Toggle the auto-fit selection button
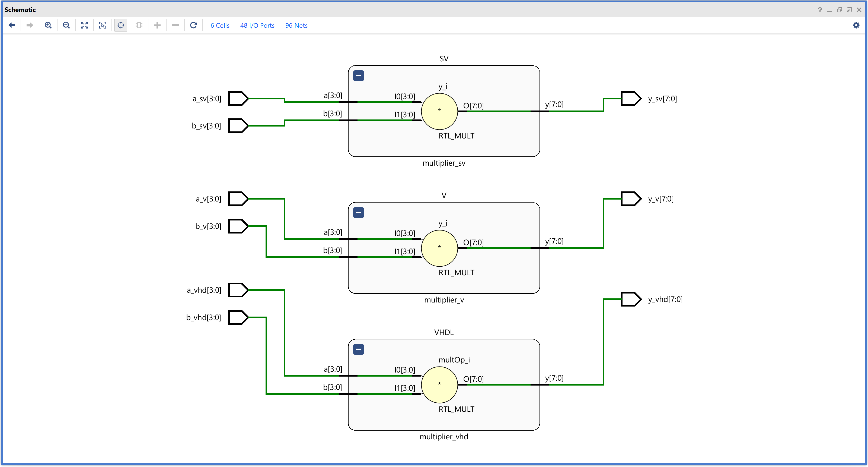 pos(121,25)
